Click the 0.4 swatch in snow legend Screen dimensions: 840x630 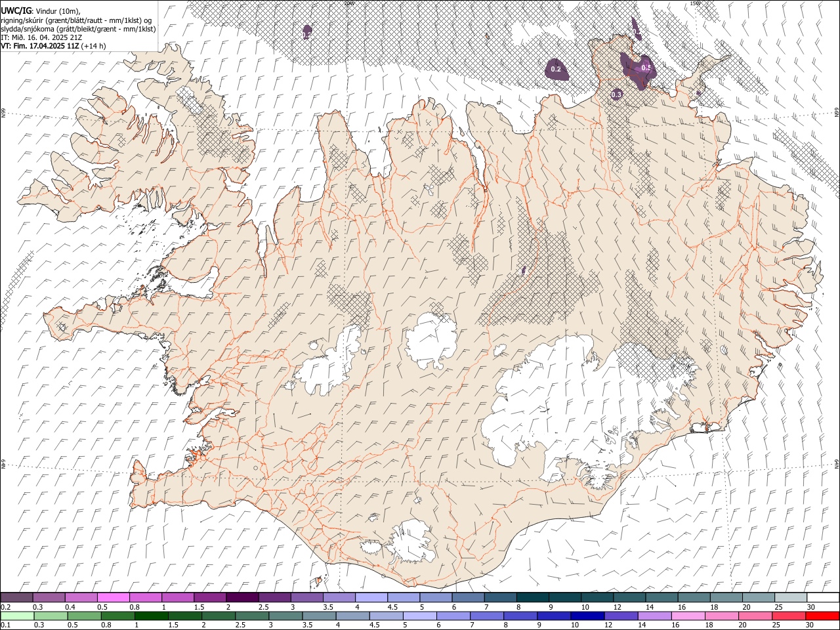tap(81, 597)
